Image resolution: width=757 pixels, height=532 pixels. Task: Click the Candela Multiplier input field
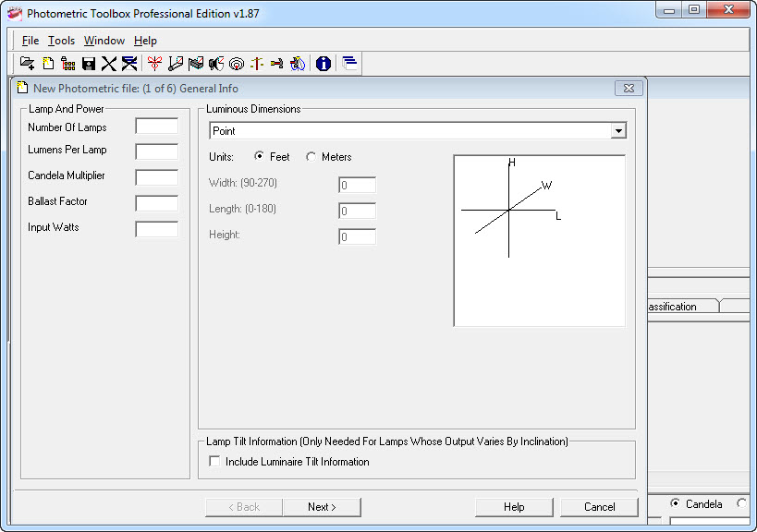point(157,177)
